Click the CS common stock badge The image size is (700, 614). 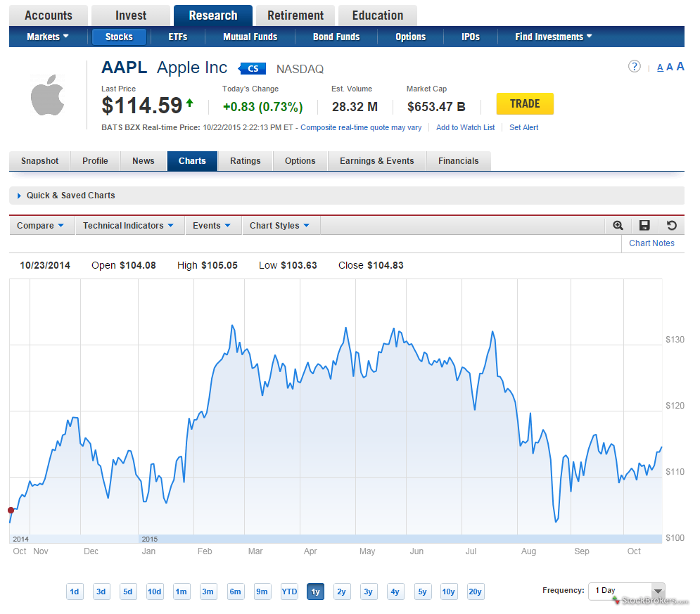point(253,69)
